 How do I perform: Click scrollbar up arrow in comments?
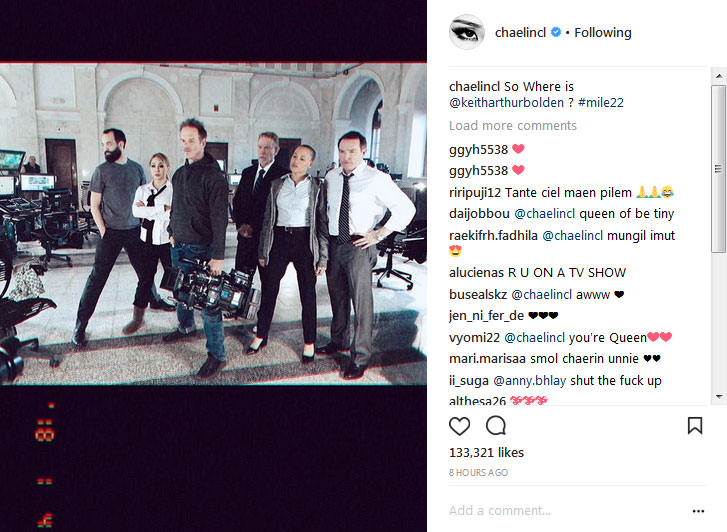tap(719, 76)
